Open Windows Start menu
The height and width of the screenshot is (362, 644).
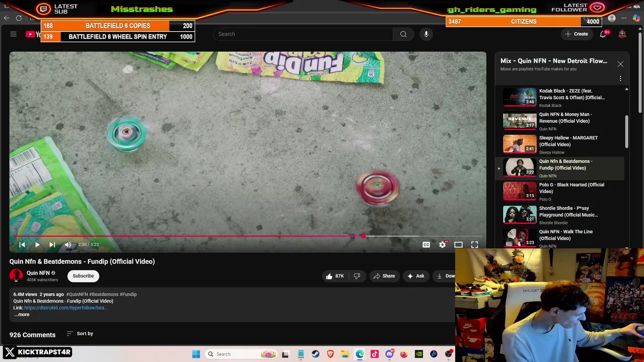pos(196,354)
